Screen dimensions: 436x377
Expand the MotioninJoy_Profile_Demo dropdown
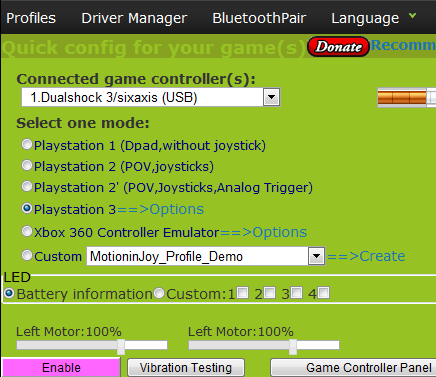[316, 256]
